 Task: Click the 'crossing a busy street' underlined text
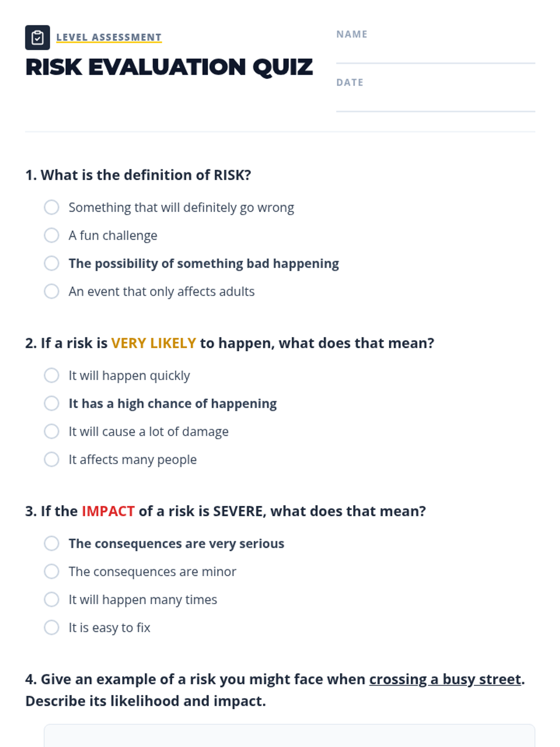(x=445, y=679)
